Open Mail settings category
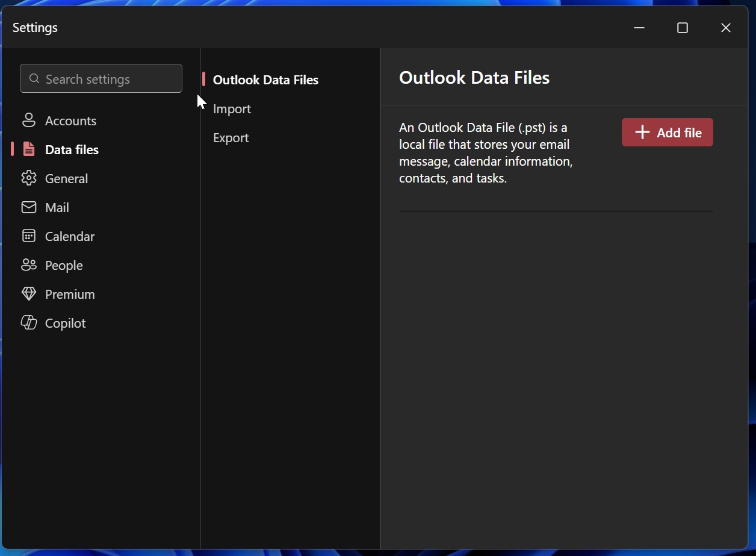 (57, 207)
